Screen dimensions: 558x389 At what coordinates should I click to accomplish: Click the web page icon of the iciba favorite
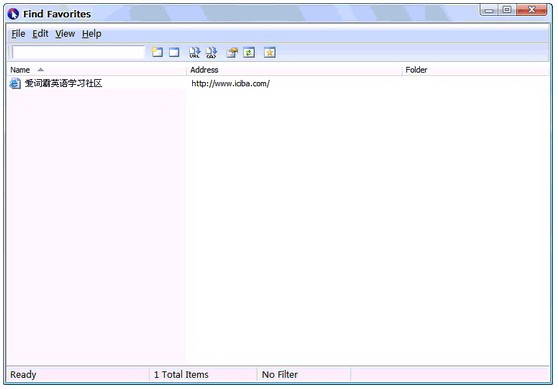click(x=15, y=84)
